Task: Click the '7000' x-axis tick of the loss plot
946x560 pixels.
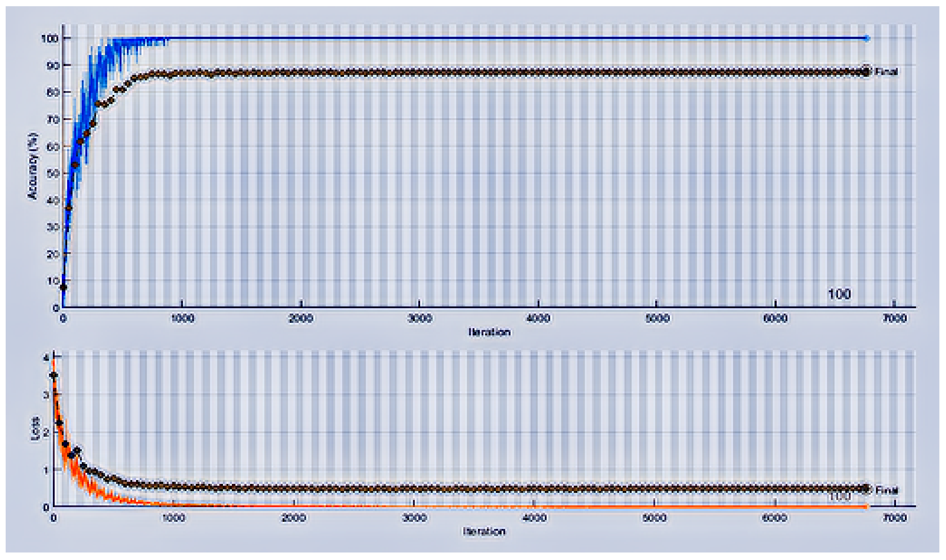Action: click(x=894, y=518)
